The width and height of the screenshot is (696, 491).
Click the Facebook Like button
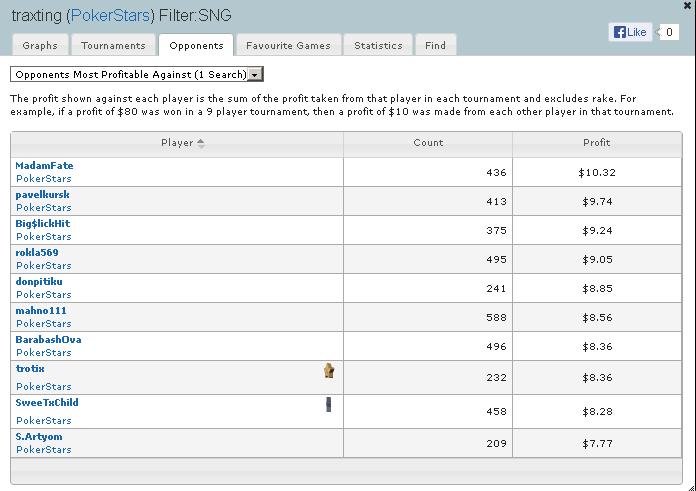pos(630,32)
